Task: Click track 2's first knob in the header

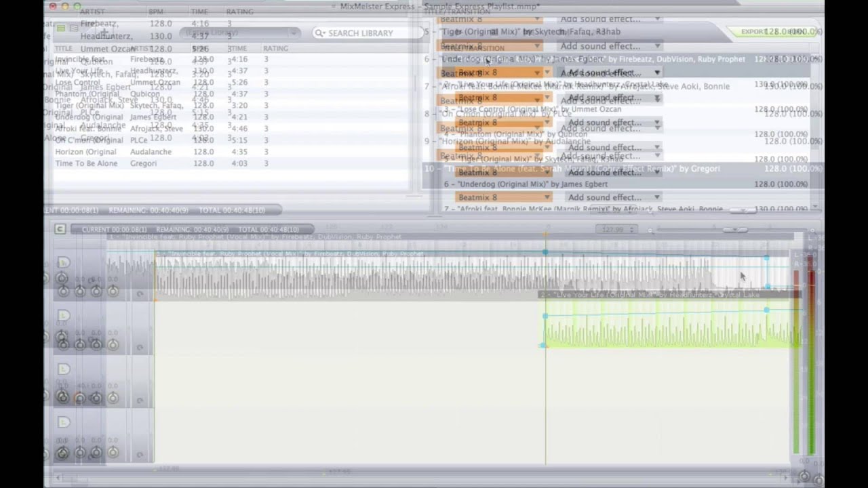Action: pos(63,344)
